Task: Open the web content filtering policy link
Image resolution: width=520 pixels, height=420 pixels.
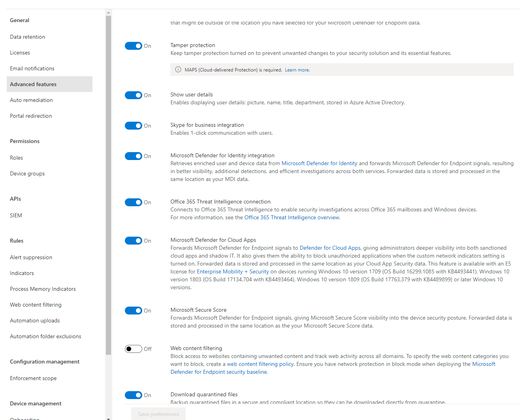Action: coord(260,364)
